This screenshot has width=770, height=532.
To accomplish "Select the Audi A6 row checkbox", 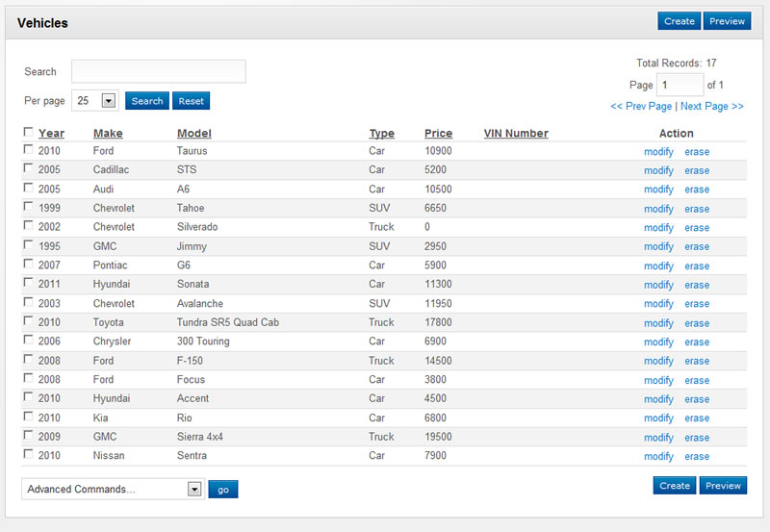I will pyautogui.click(x=28, y=189).
